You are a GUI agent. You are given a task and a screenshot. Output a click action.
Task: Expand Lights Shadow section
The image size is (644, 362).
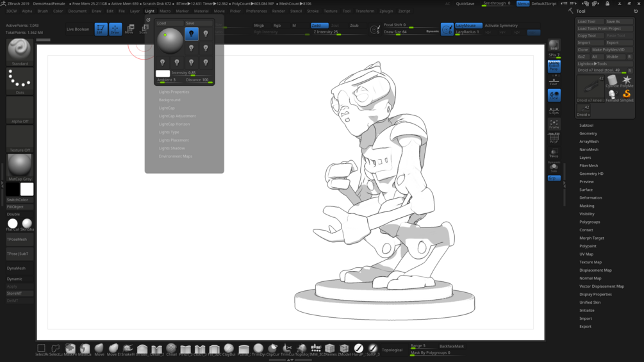pyautogui.click(x=172, y=148)
